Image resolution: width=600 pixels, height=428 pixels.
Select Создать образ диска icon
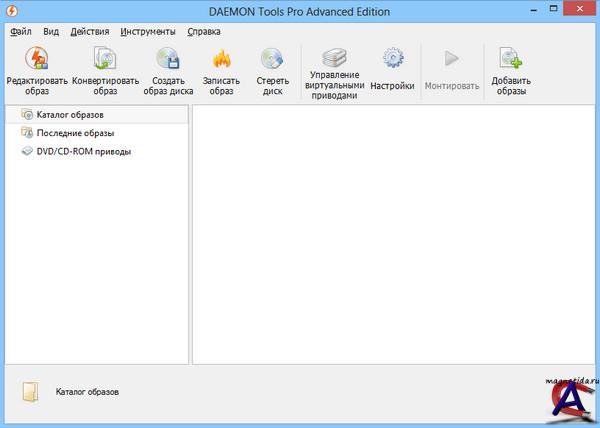pos(168,59)
